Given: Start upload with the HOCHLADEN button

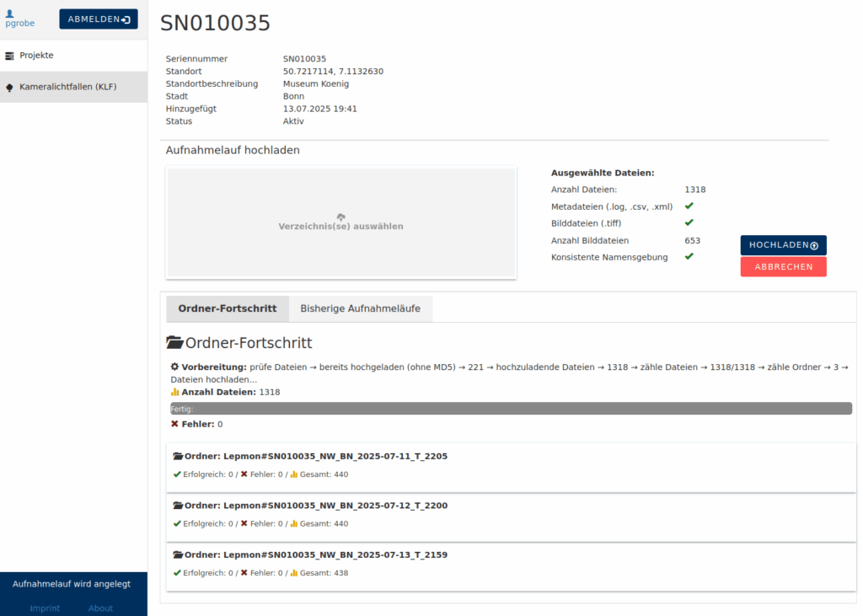Looking at the screenshot, I should pos(783,245).
